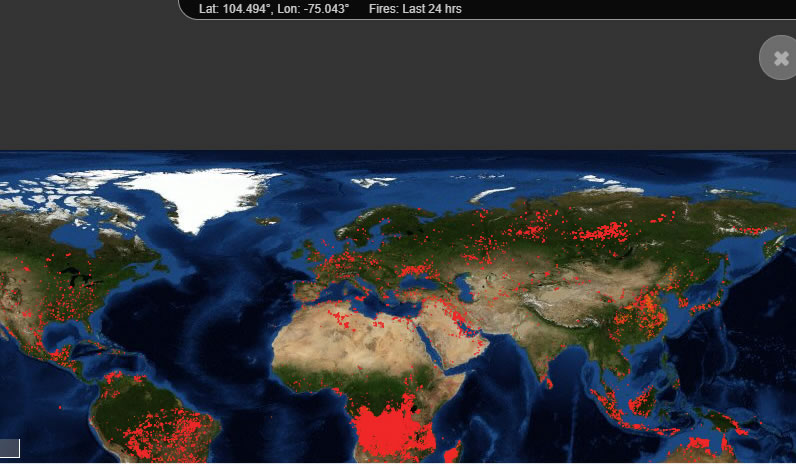Click the small gray box at bottom-left
This screenshot has width=796, height=464.
click(9, 448)
